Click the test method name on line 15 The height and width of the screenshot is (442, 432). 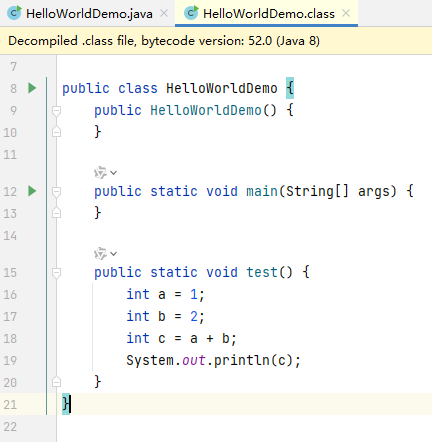(262, 272)
